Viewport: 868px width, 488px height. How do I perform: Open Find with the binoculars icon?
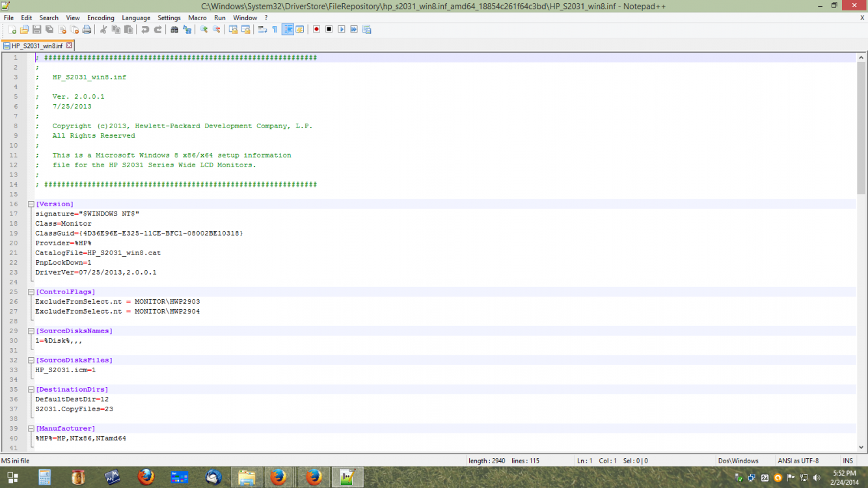pos(174,30)
